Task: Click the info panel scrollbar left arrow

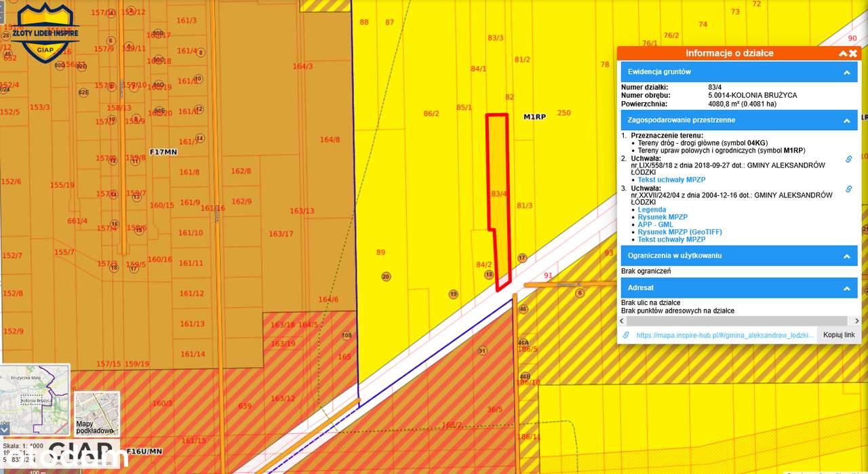Action: point(622,321)
